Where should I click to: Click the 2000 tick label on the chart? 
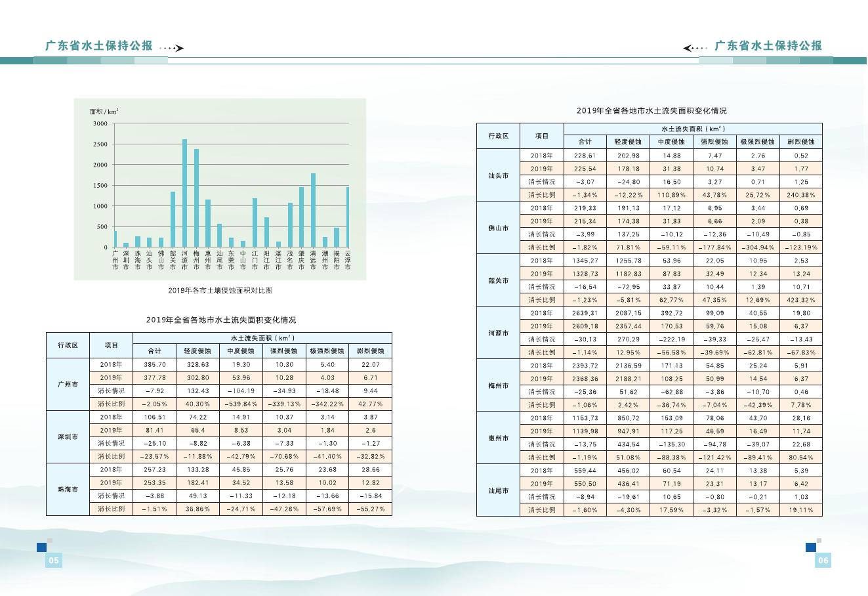(x=100, y=165)
